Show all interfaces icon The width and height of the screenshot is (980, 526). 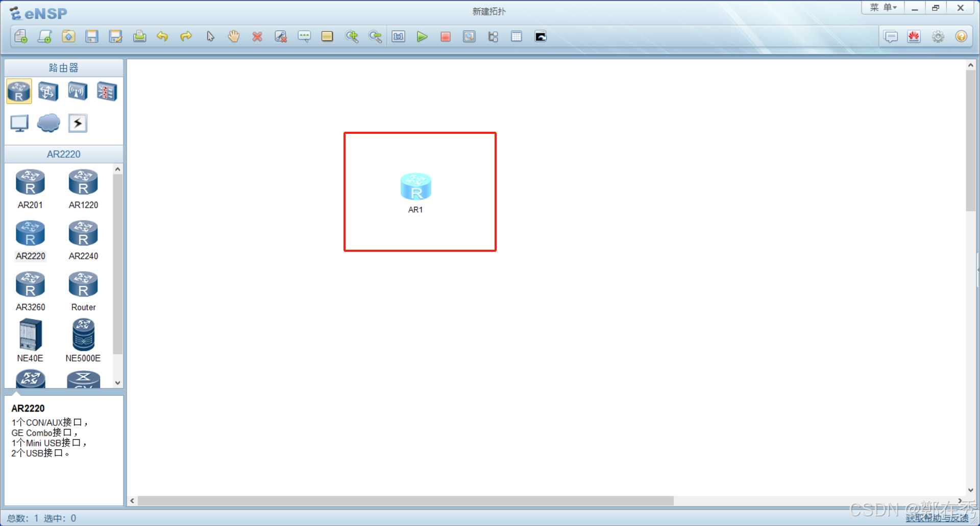click(x=493, y=36)
